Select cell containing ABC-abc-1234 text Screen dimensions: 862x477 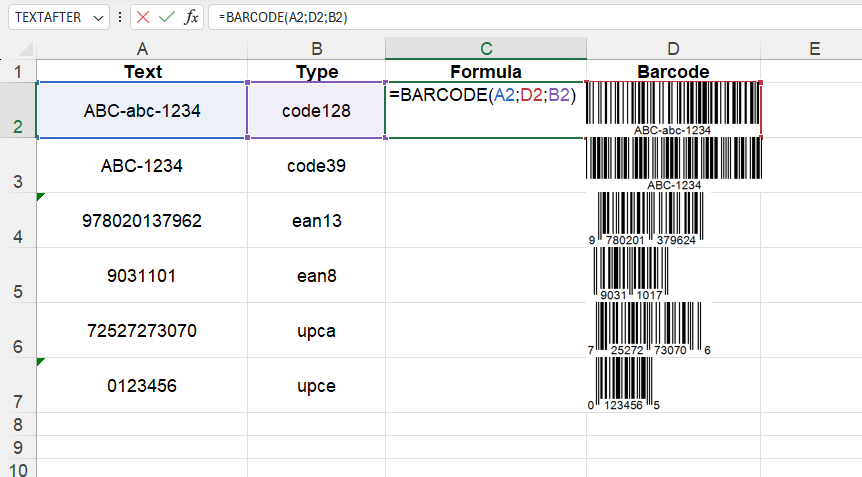pos(142,110)
